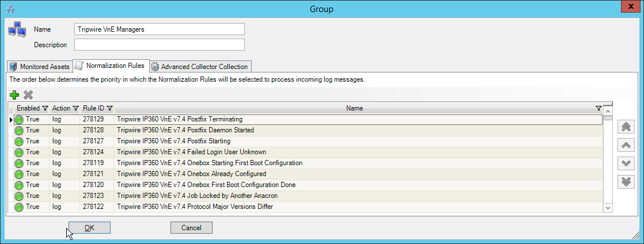Click the True value for rule 278123

[x=32, y=196]
